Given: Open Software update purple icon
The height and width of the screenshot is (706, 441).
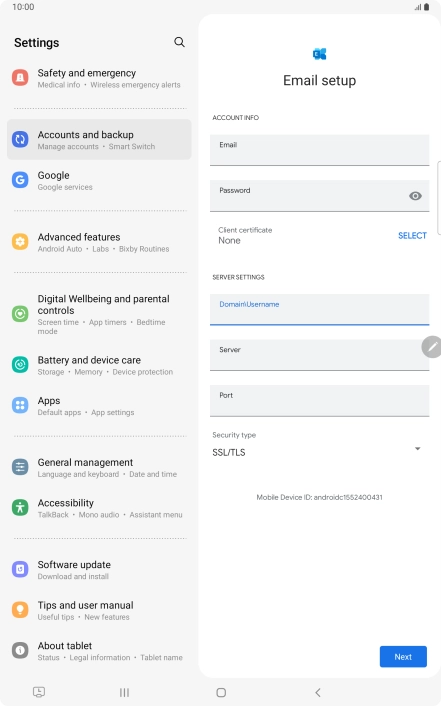Looking at the screenshot, I should [x=20, y=569].
